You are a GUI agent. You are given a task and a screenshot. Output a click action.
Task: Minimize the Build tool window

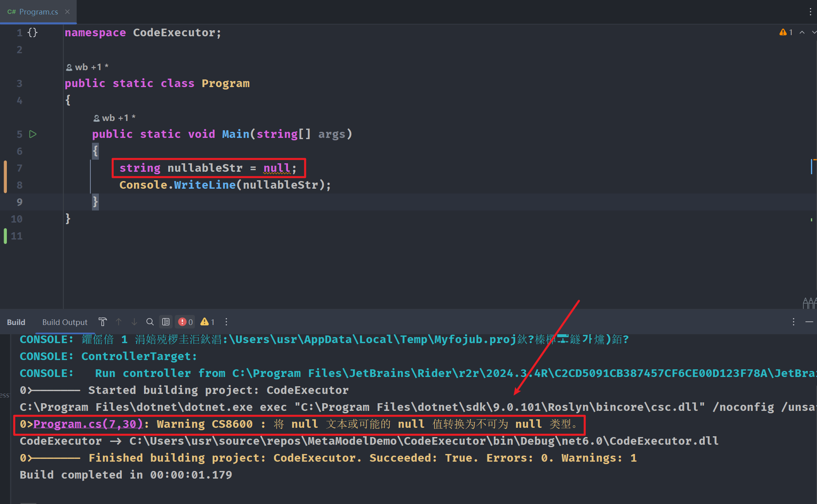809,322
